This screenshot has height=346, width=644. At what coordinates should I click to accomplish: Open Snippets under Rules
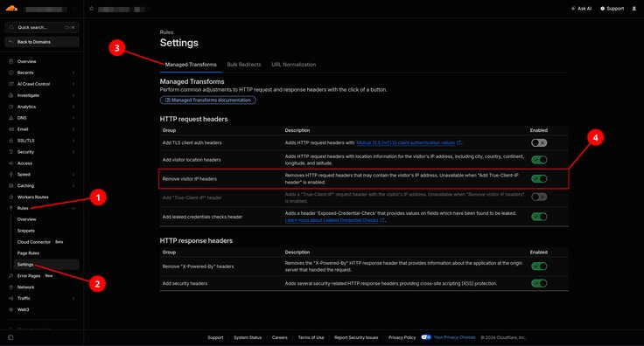tap(26, 231)
